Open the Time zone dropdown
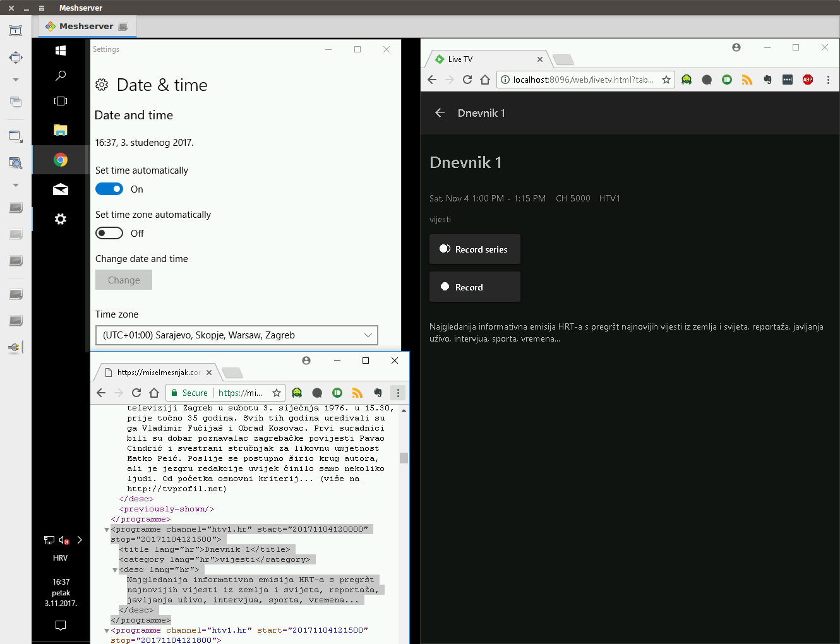 [x=236, y=335]
